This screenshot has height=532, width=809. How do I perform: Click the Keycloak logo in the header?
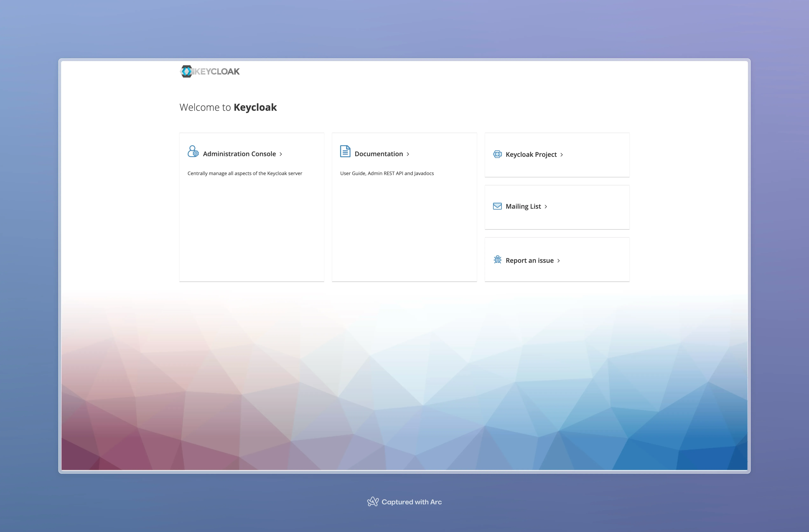210,71
